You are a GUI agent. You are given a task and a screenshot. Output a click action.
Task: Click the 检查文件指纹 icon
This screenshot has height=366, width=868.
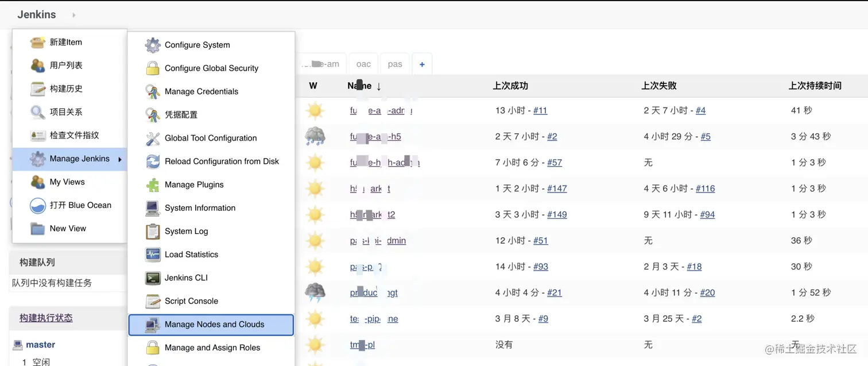pos(38,136)
